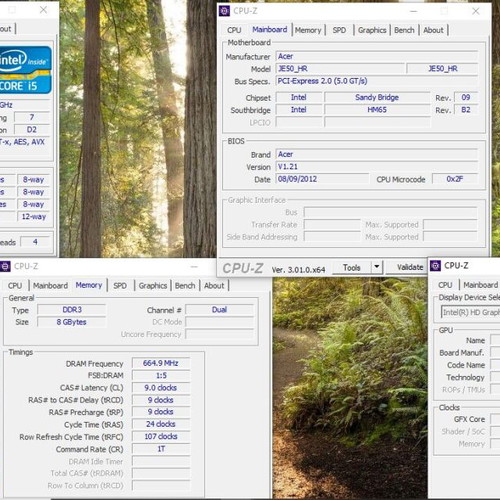Select Bench tab in Mainboard window
The width and height of the screenshot is (500, 500).
(404, 30)
